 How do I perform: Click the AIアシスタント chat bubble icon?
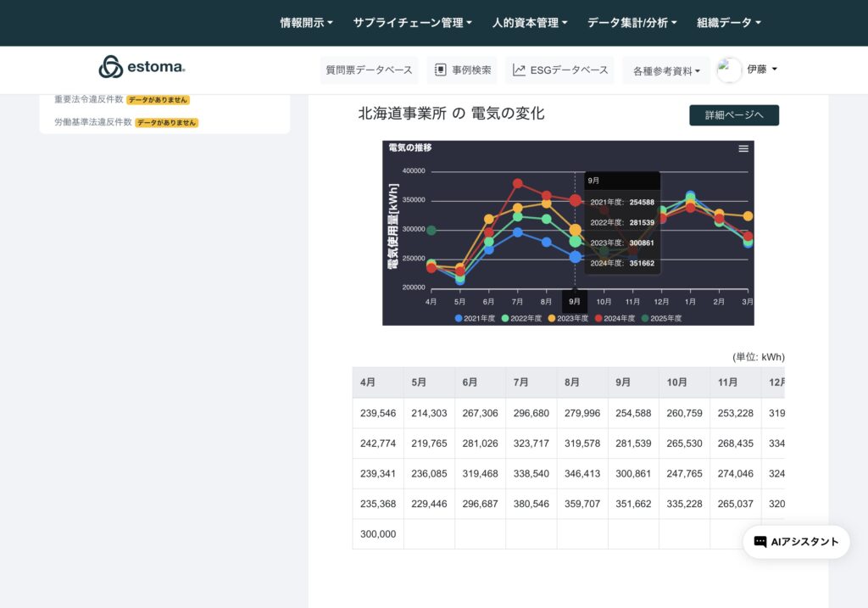pyautogui.click(x=760, y=542)
